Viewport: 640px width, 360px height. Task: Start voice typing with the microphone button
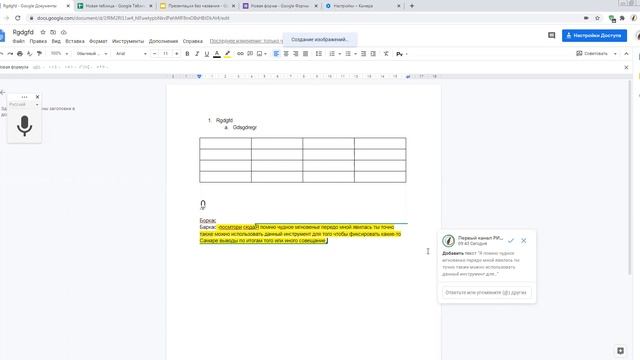tap(24, 126)
